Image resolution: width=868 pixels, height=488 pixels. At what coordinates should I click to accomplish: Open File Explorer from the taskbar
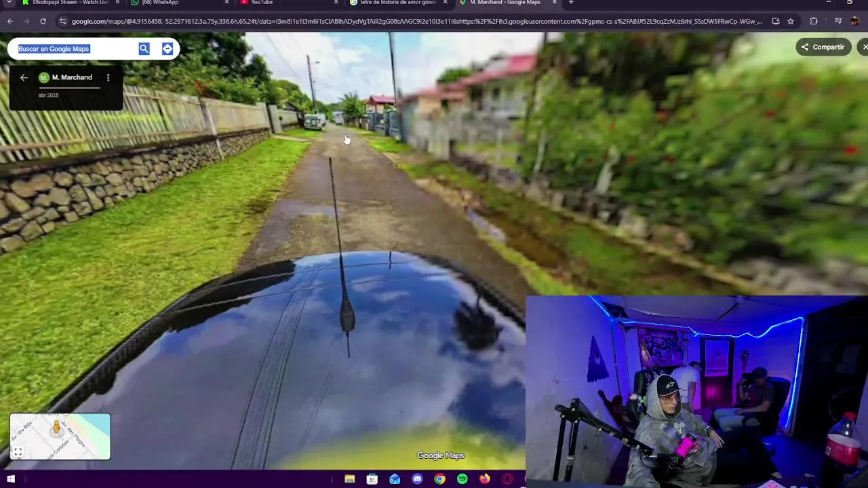point(350,479)
